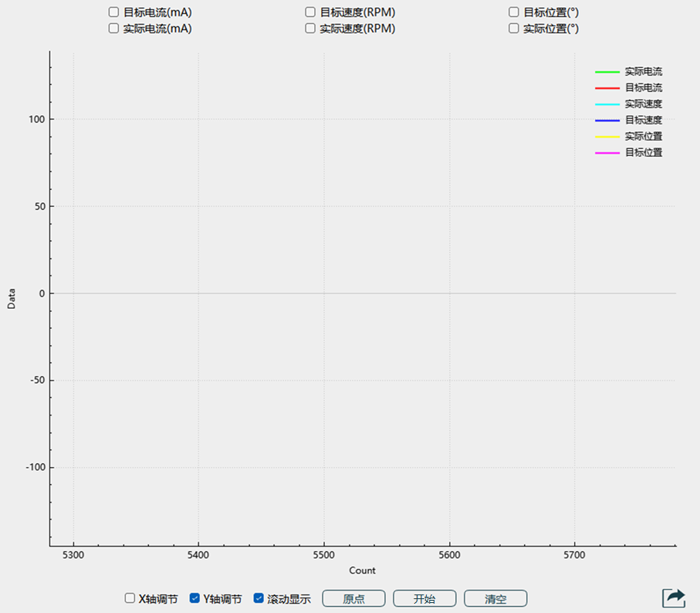Click the Count x-axis label
The width and height of the screenshot is (700, 613).
pyautogui.click(x=362, y=571)
